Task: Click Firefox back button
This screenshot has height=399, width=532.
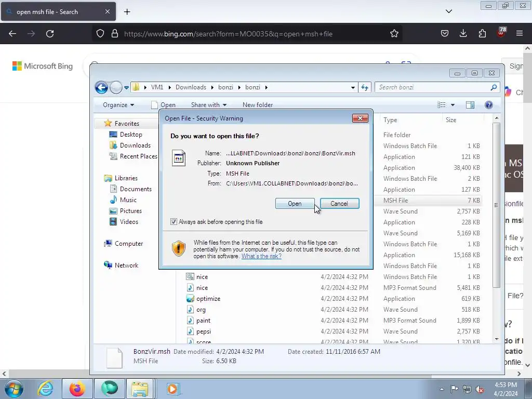Action: pyautogui.click(x=12, y=34)
